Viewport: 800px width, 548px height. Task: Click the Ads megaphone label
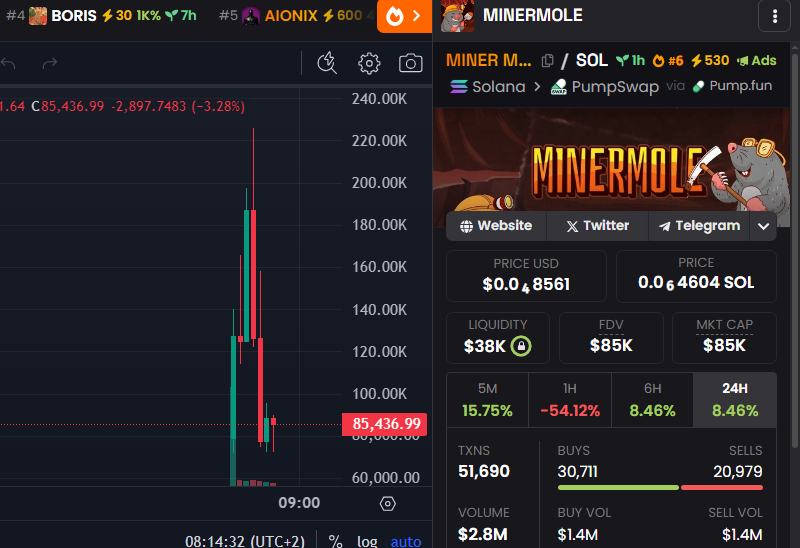pyautogui.click(x=757, y=61)
